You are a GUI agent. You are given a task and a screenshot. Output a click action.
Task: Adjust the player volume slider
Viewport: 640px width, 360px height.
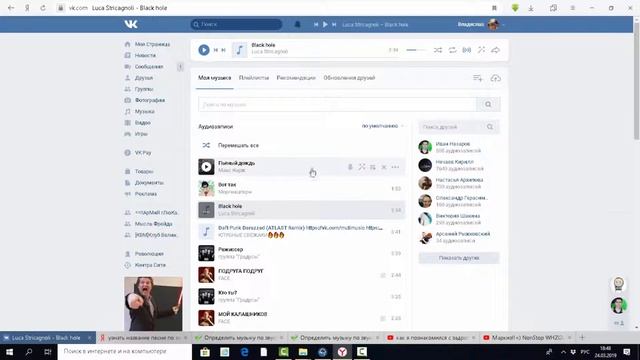[416, 50]
